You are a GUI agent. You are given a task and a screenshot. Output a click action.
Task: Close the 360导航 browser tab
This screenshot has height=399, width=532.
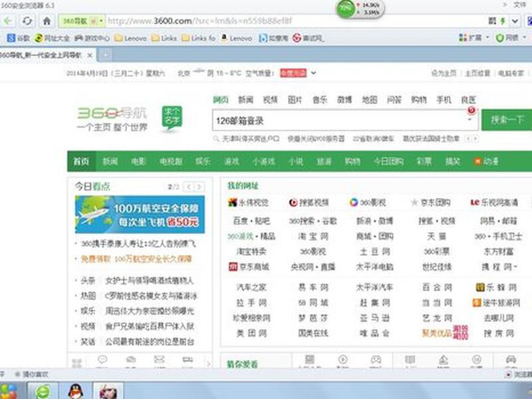pos(90,55)
